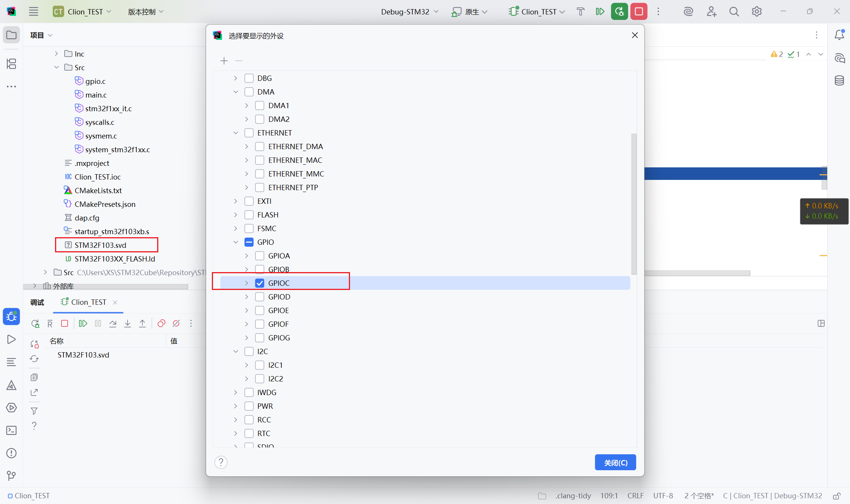This screenshot has width=850, height=504.
Task: Click the peripheral list vertical scrollbar
Action: tap(634, 203)
